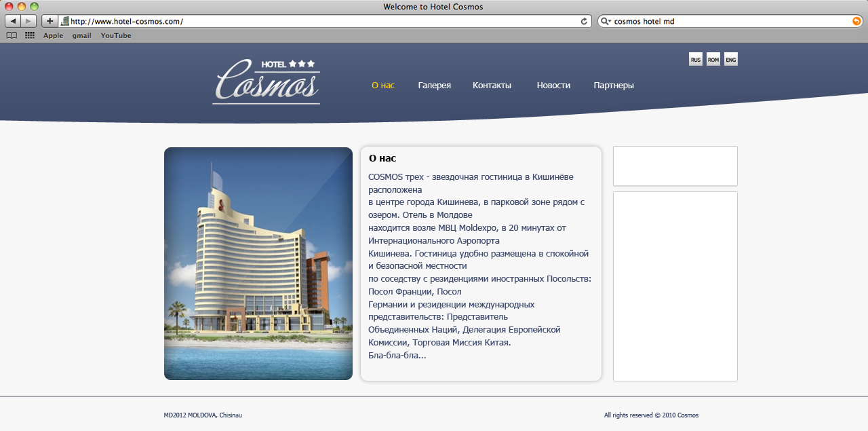This screenshot has height=431, width=868.
Task: Click the small empty box above sidebar panel
Action: pyautogui.click(x=675, y=166)
